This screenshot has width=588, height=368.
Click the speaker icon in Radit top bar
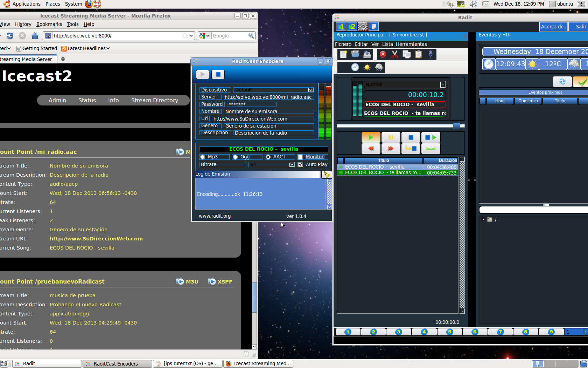363,27
